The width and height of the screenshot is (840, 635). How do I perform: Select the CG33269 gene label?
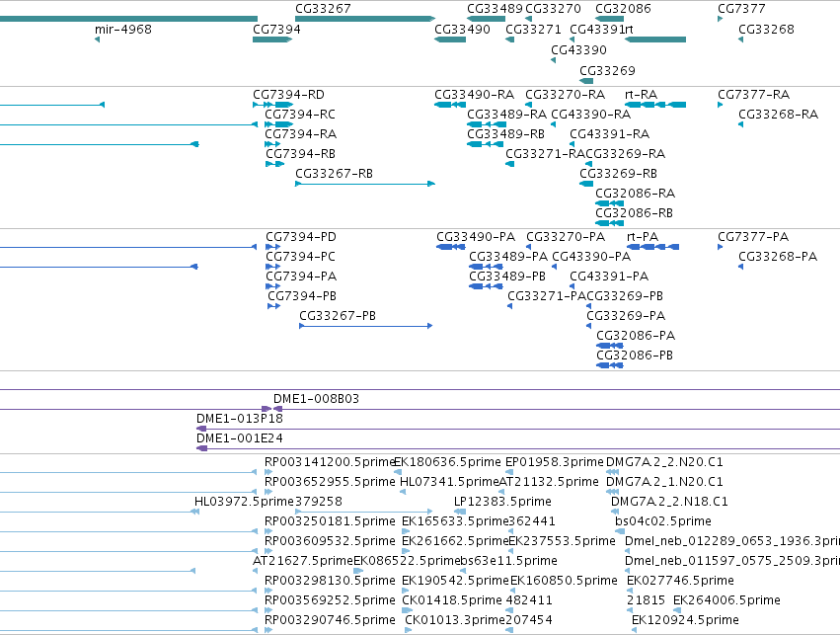pyautogui.click(x=607, y=71)
